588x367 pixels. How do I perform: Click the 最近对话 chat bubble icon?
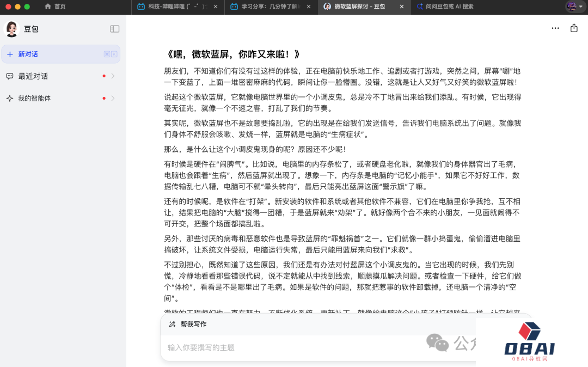10,76
